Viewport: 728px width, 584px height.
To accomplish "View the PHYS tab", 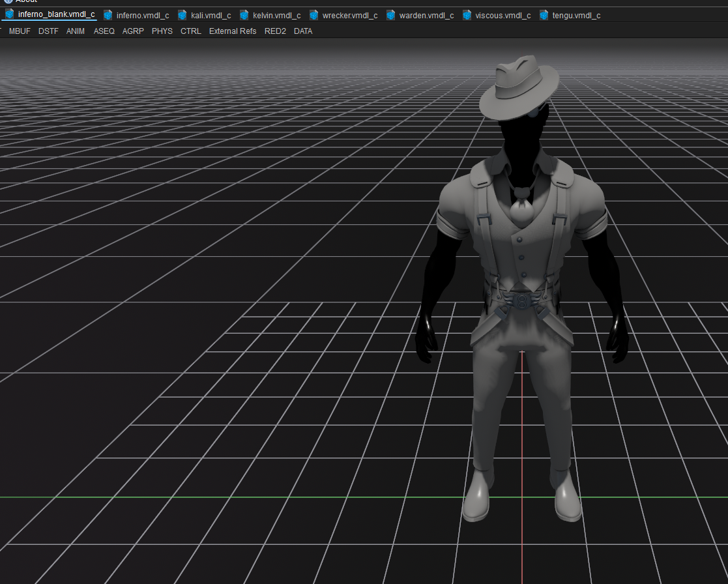I will [x=162, y=31].
